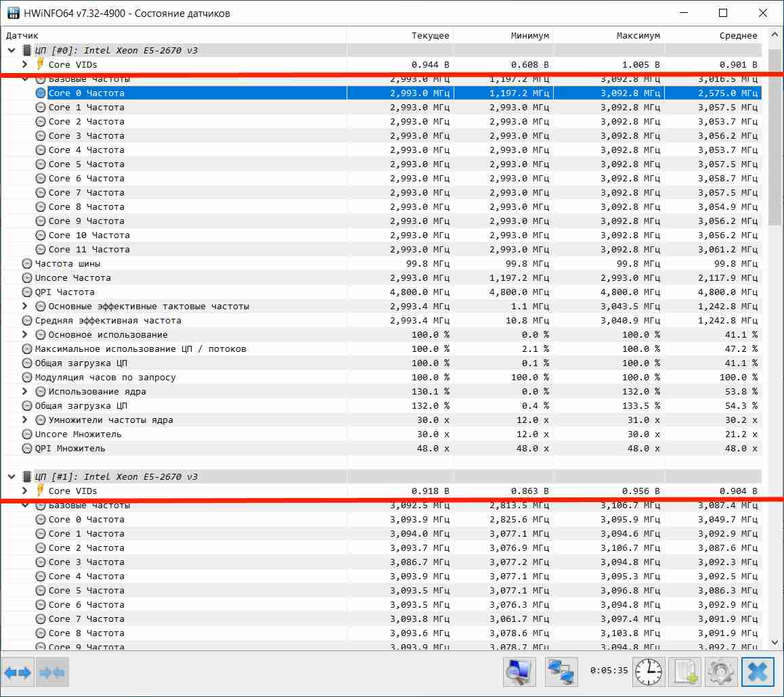Collapse the ЦП [#0] Intel Xeon group
This screenshot has width=784, height=697.
(x=12, y=51)
